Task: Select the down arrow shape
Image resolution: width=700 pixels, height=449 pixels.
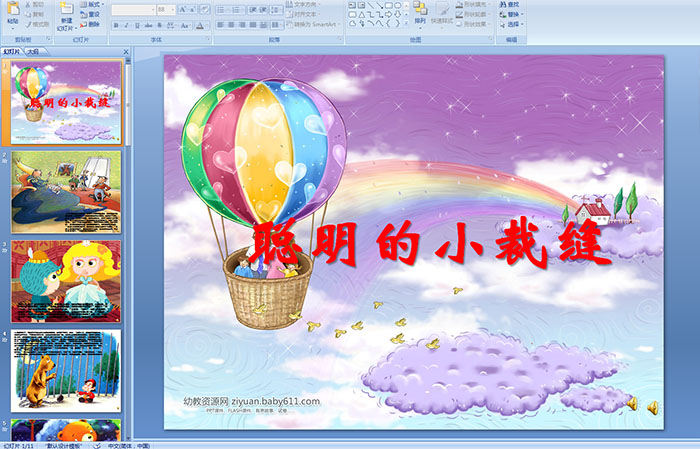Action: pyautogui.click(x=397, y=15)
